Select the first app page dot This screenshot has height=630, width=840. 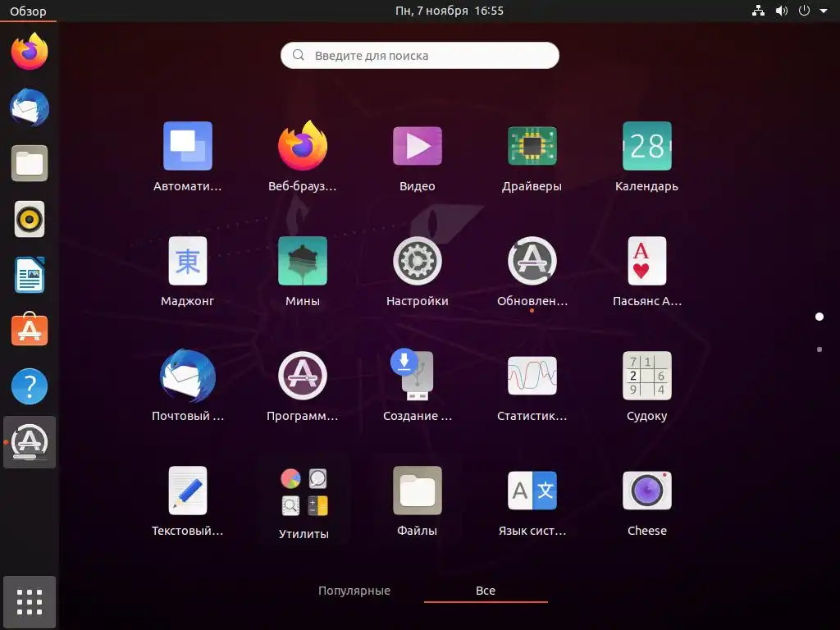819,317
